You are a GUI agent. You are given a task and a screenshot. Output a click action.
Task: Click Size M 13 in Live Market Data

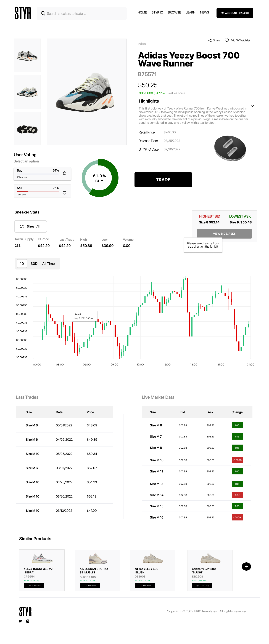pyautogui.click(x=156, y=484)
